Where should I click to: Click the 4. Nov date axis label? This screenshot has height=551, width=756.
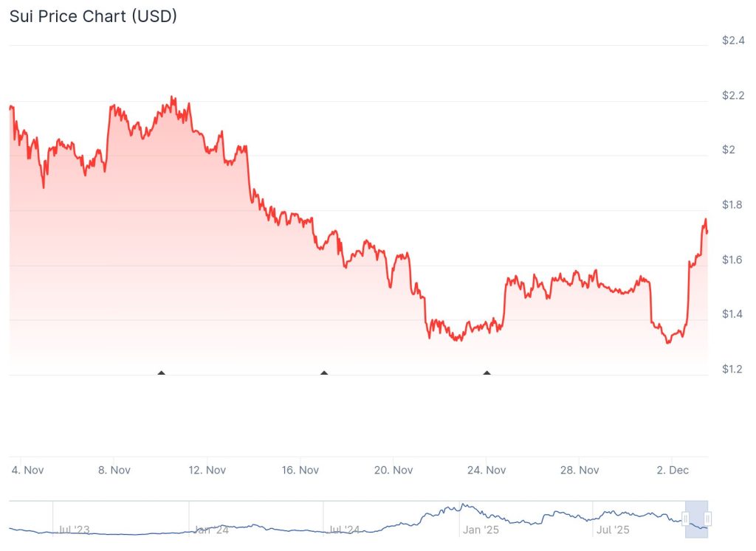(x=29, y=470)
